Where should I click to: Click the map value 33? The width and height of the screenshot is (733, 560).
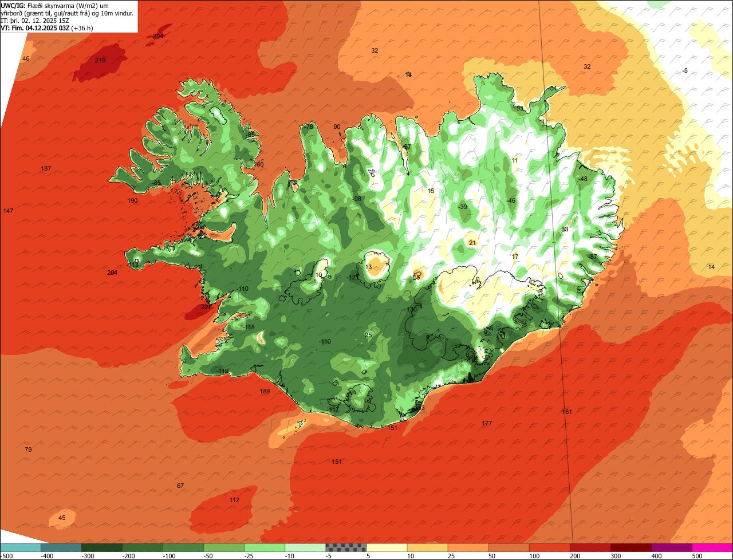click(565, 230)
